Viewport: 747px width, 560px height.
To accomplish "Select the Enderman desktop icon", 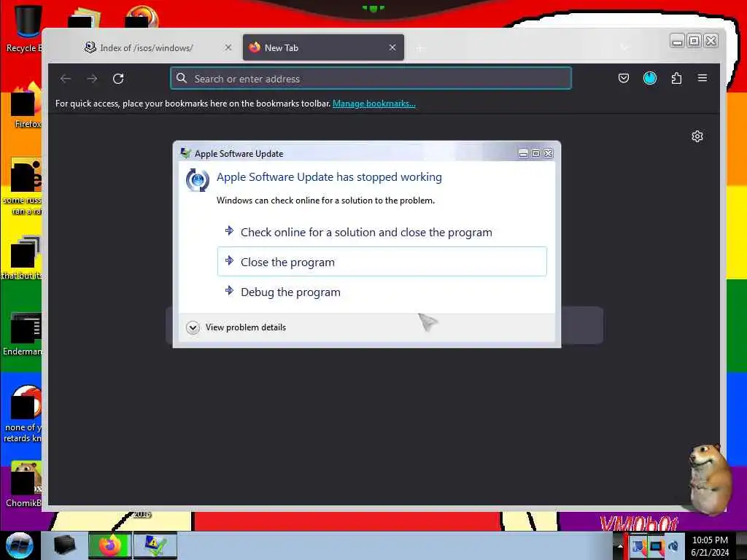I will 23,334.
